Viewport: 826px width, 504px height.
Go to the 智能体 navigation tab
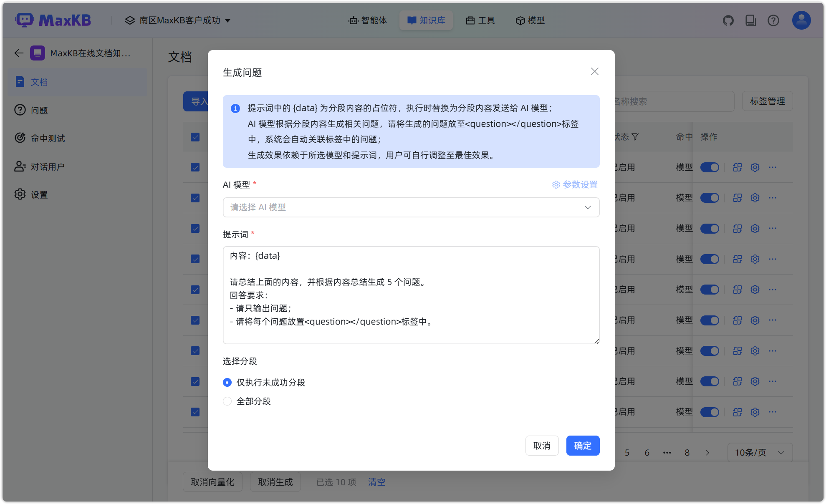368,20
